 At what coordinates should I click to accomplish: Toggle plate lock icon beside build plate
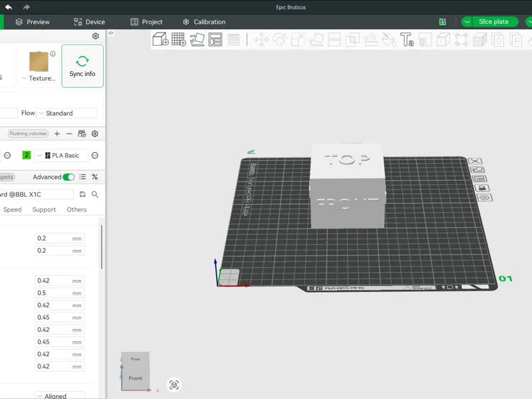481,188
